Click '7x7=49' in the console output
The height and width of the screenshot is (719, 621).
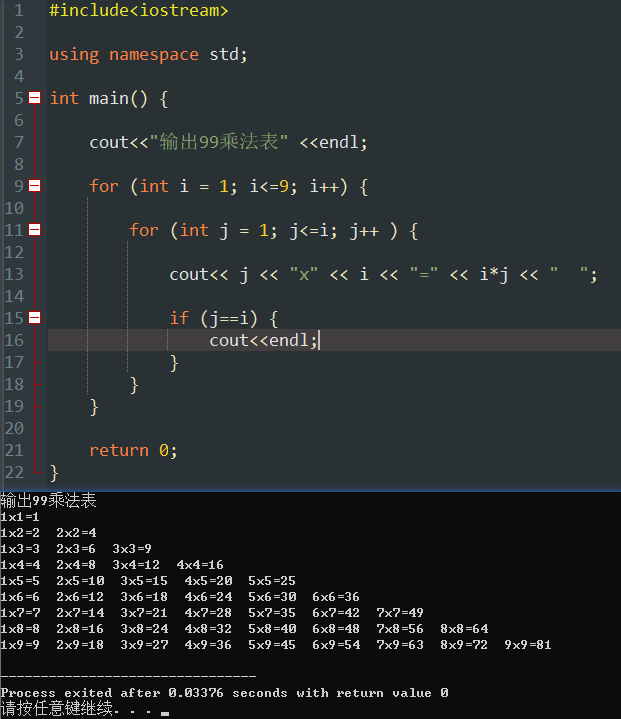(400, 613)
